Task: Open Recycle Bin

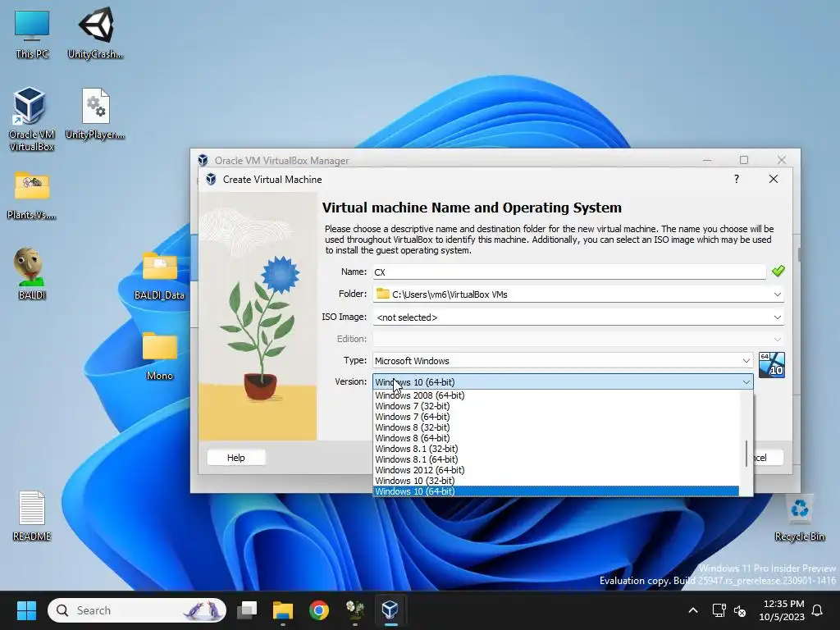Action: (x=799, y=518)
